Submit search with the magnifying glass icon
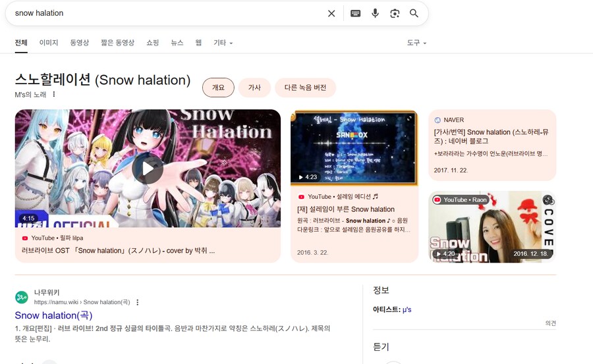 pos(414,13)
